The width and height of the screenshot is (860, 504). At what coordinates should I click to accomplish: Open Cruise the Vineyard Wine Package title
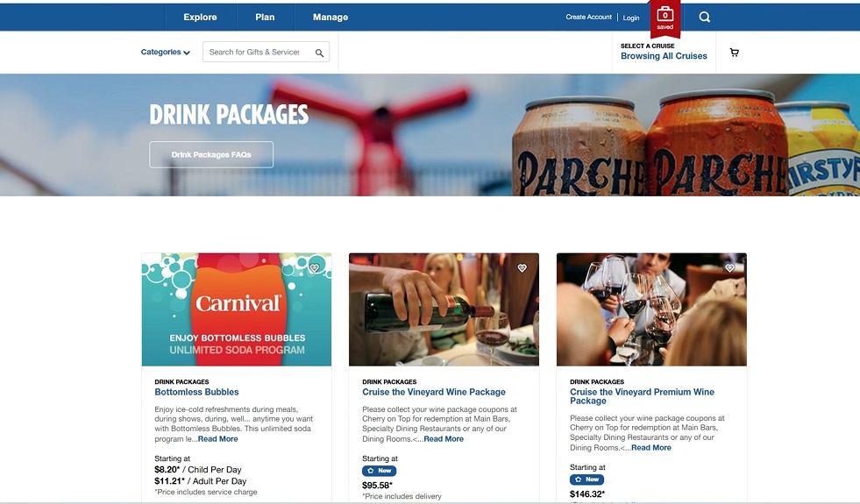click(x=434, y=392)
